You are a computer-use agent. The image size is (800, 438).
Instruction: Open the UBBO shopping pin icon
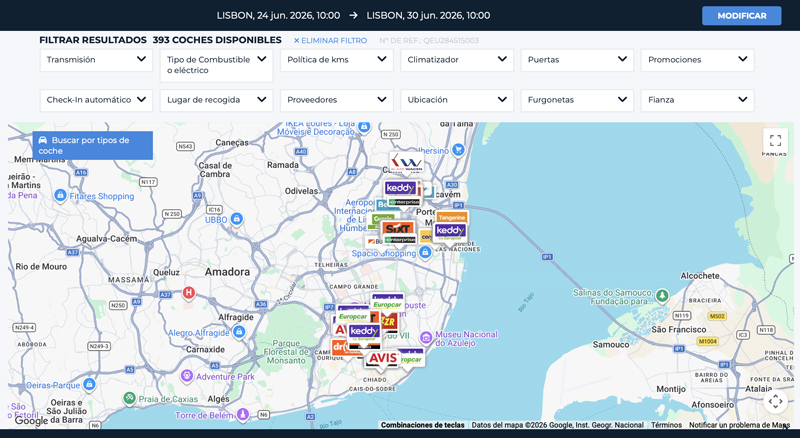(x=236, y=219)
